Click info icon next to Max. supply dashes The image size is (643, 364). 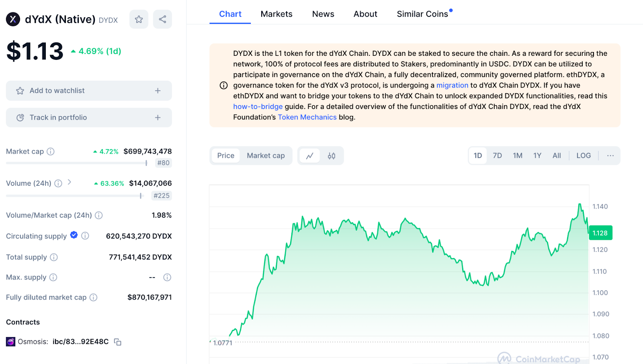(x=167, y=277)
